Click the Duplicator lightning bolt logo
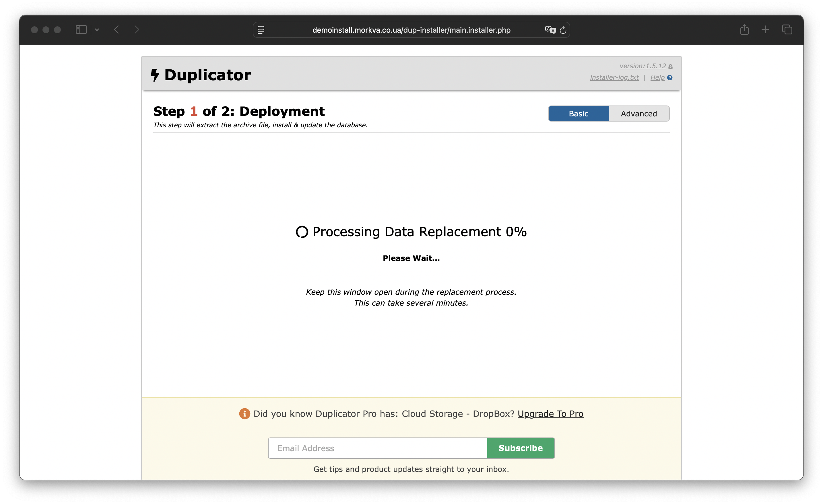This screenshot has height=504, width=823. [155, 75]
